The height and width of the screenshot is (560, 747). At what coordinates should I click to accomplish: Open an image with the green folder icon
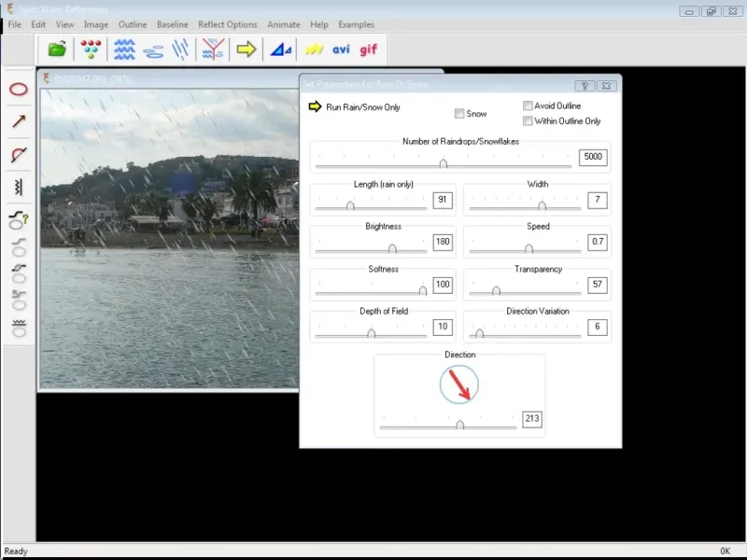[57, 49]
